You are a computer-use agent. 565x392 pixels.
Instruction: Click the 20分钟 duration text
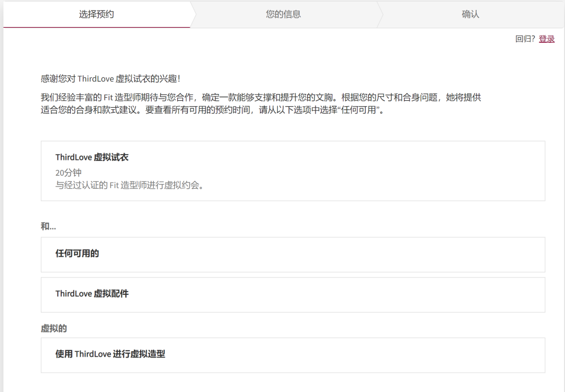click(x=69, y=172)
